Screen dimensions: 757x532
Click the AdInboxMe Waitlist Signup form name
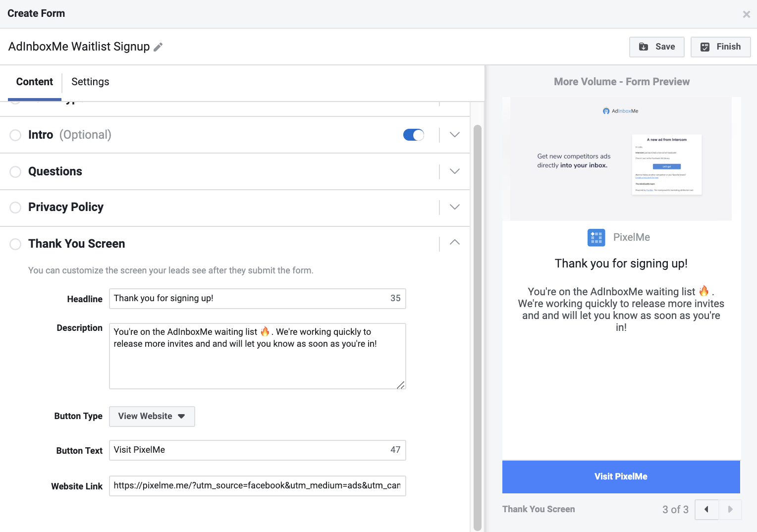point(79,47)
